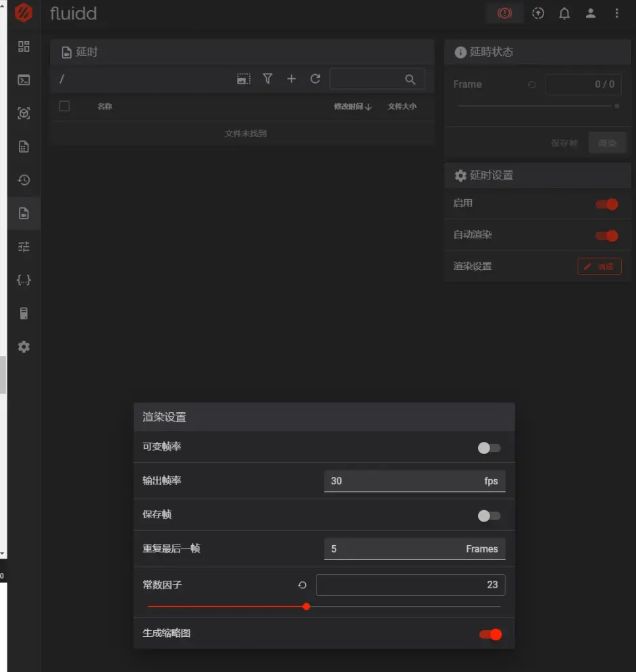Viewport: 636px width, 672px height.
Task: Click the left page scrollbar thumb
Action: (x=3, y=374)
